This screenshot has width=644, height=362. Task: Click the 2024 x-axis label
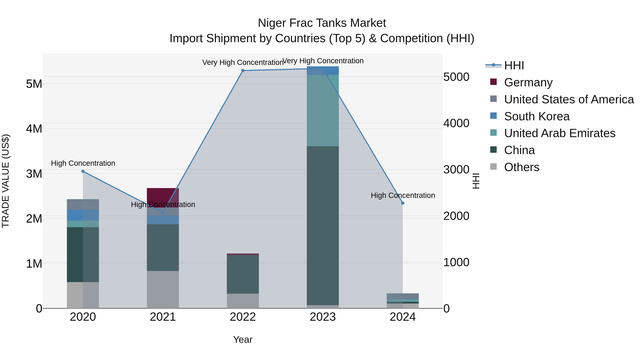tap(403, 317)
